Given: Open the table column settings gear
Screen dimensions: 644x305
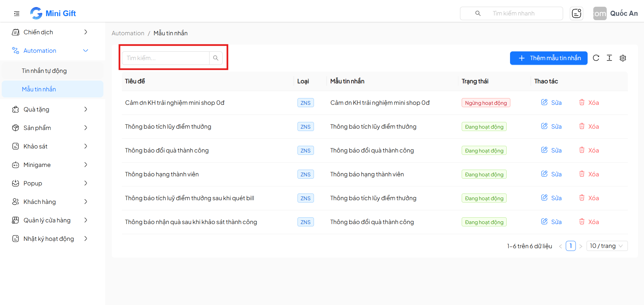Looking at the screenshot, I should (623, 58).
